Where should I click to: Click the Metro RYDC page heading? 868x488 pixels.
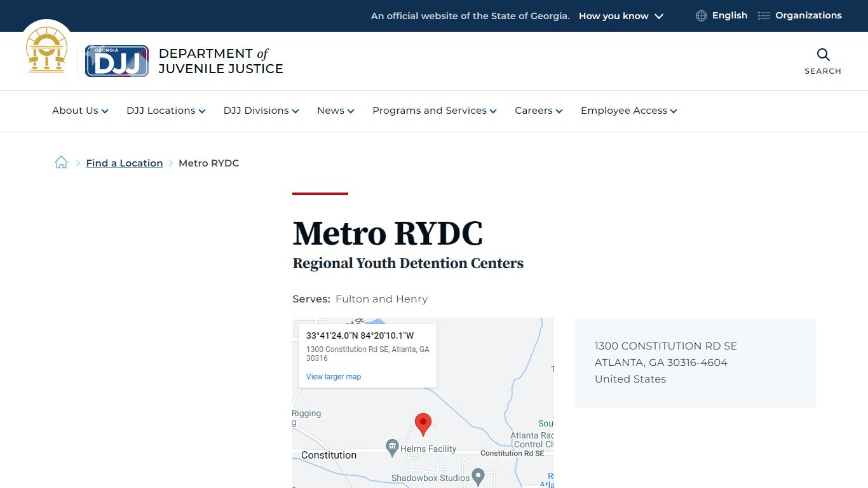(x=388, y=233)
